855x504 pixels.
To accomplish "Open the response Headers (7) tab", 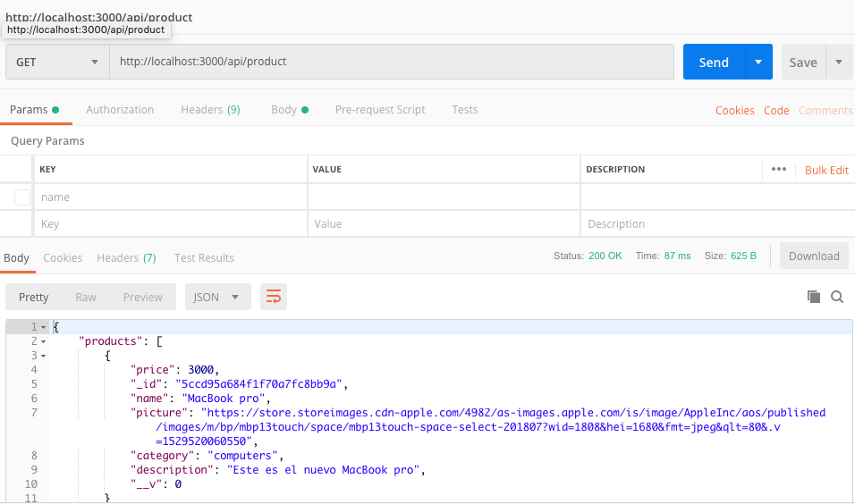I will coord(126,257).
